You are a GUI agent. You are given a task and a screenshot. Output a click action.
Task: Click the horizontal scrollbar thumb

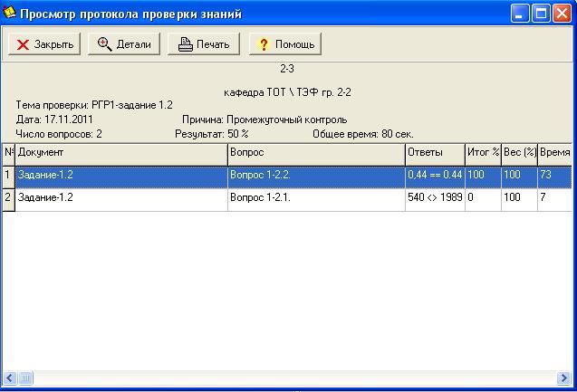pyautogui.click(x=25, y=378)
